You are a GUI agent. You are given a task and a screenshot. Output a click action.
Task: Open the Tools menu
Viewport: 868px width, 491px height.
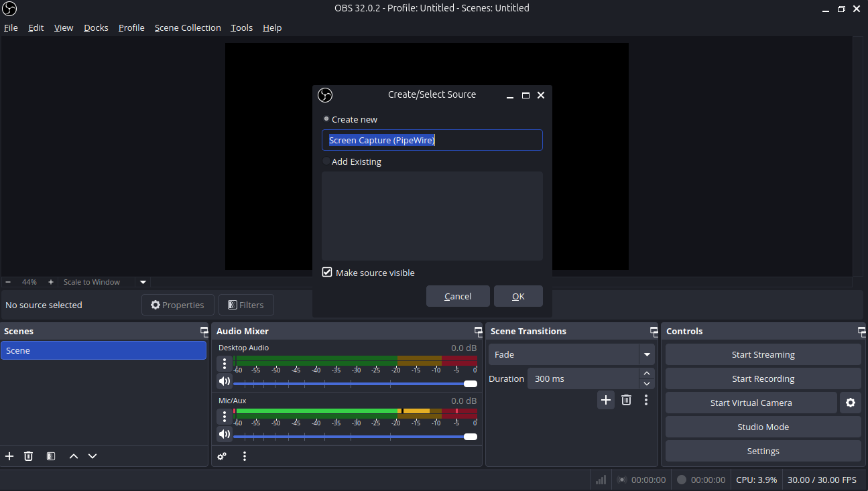[241, 27]
